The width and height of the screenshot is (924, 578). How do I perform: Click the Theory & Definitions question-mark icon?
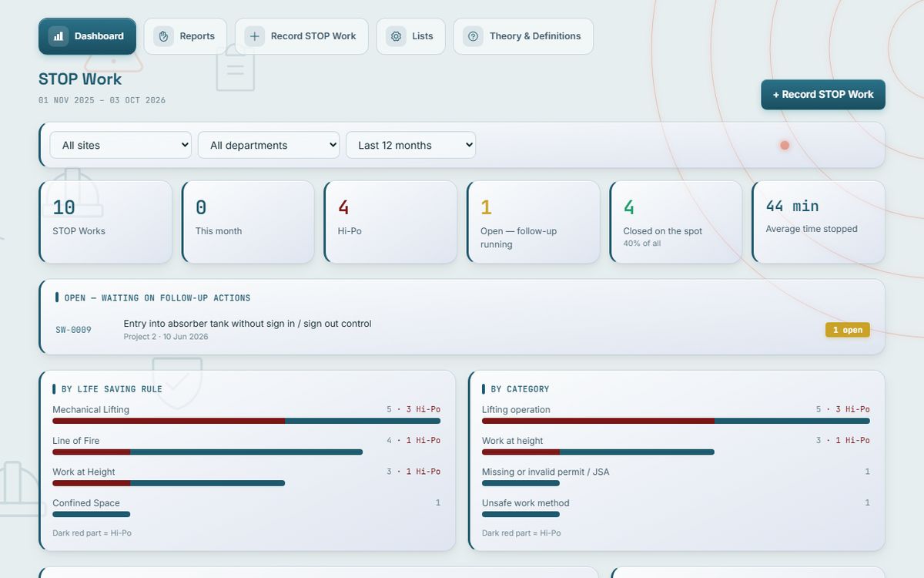tap(473, 36)
